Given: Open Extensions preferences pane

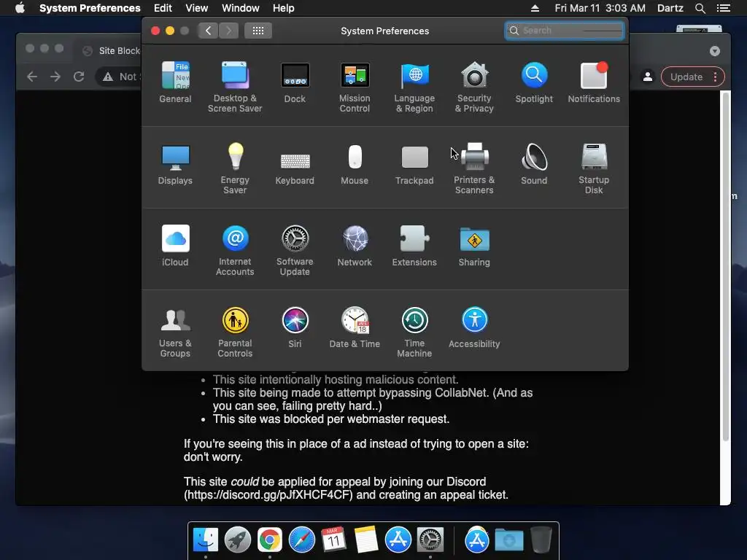Looking at the screenshot, I should click(x=414, y=245).
